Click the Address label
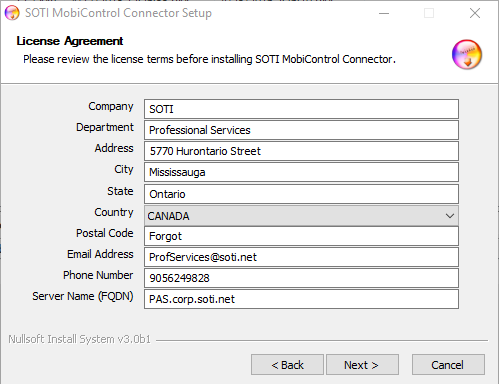 click(x=114, y=148)
